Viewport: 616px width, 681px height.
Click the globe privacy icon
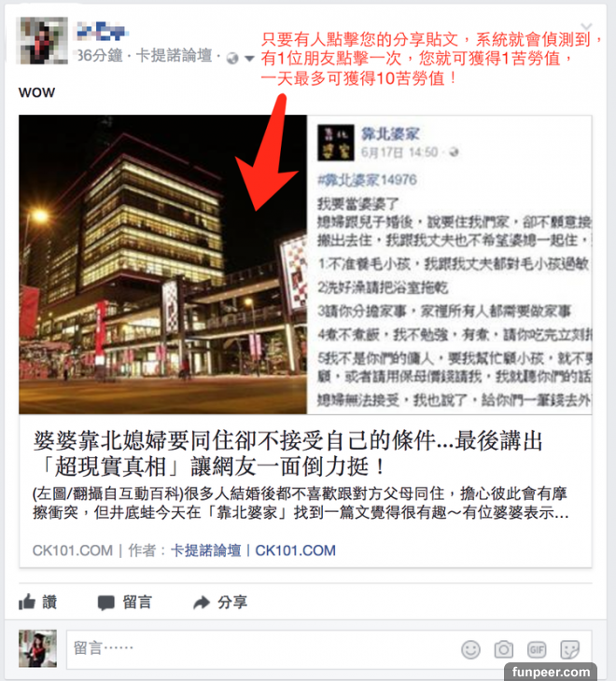click(x=232, y=58)
